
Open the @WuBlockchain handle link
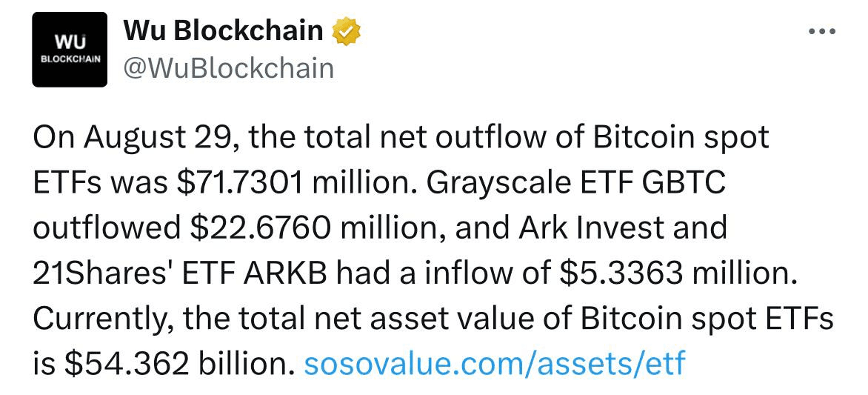[229, 69]
